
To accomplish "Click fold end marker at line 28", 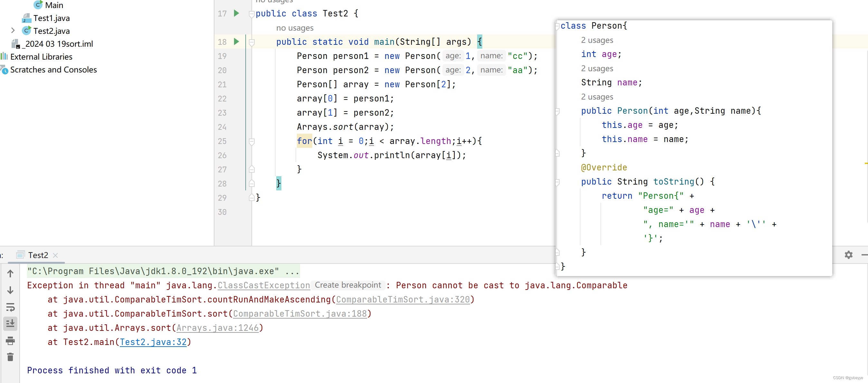I will (251, 183).
